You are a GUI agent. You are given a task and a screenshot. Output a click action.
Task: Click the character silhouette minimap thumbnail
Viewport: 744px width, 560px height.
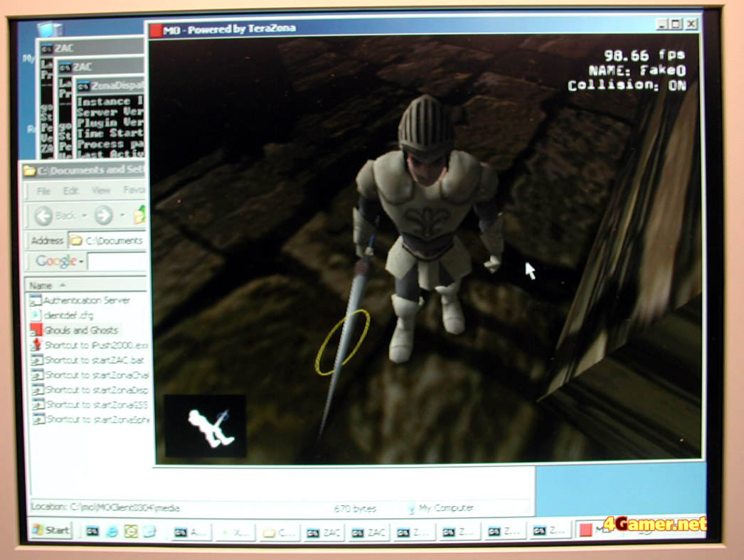(206, 426)
